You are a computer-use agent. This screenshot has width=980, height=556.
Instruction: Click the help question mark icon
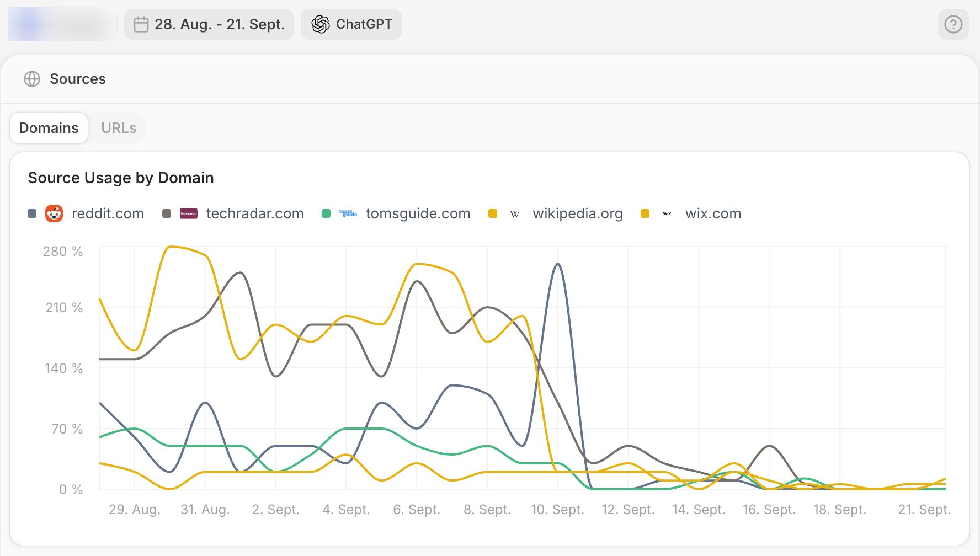[x=953, y=24]
